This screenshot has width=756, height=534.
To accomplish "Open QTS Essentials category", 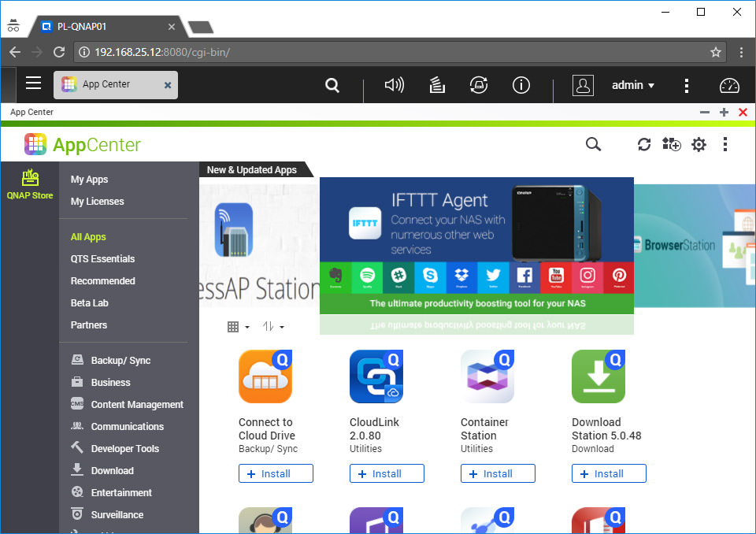I will 102,258.
